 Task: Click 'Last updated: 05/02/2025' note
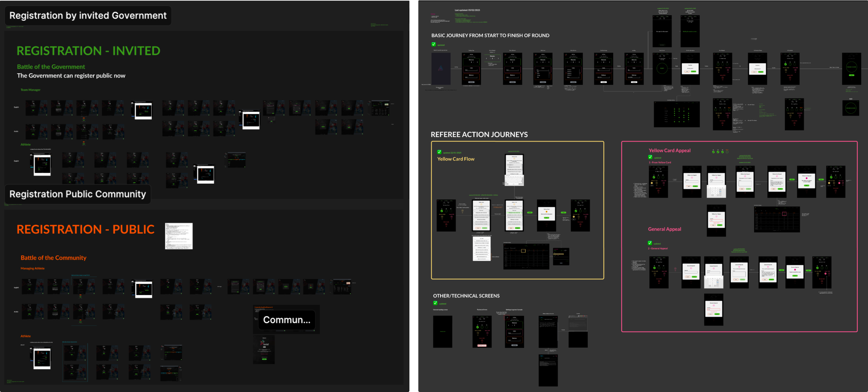[467, 10]
